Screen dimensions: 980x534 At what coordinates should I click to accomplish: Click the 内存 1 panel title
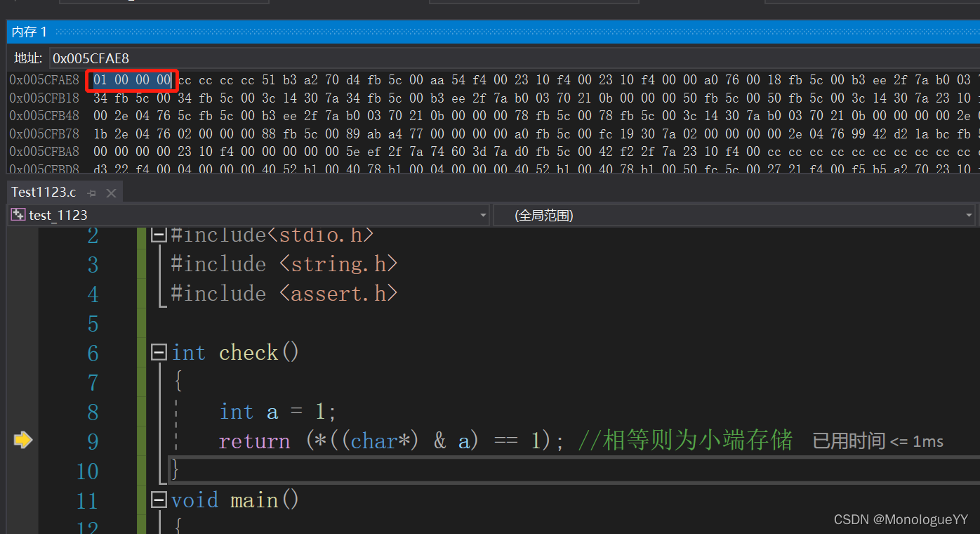pyautogui.click(x=29, y=32)
